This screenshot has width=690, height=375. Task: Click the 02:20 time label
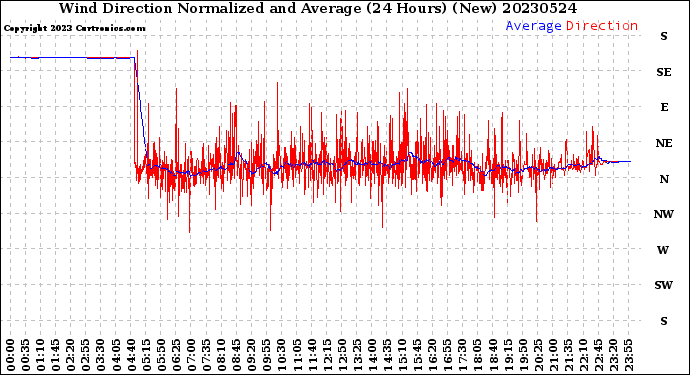coord(71,355)
